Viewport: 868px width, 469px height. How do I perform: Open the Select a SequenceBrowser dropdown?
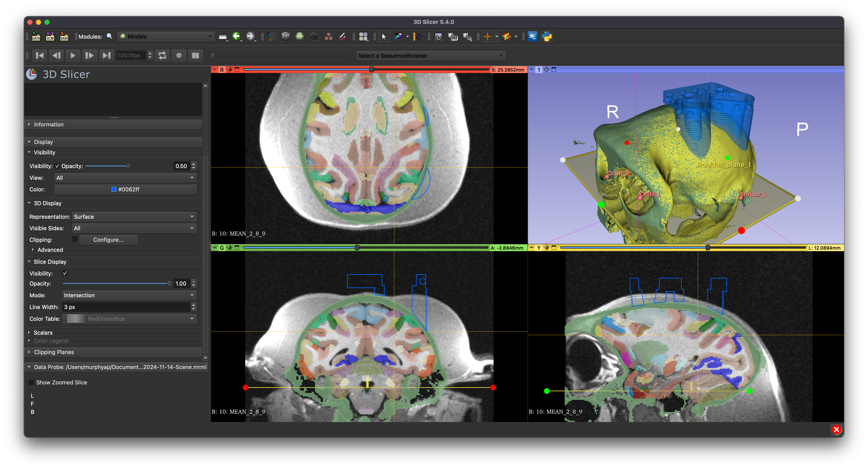[x=431, y=56]
